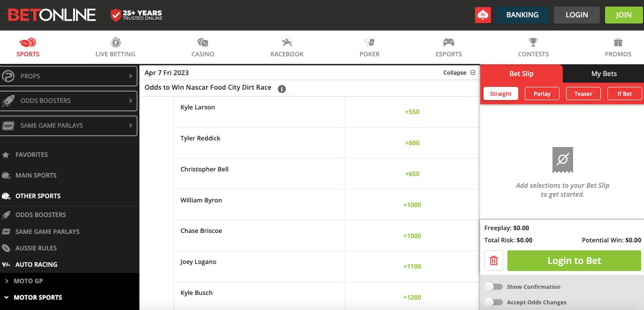The width and height of the screenshot is (644, 310).
Task: Click the Login button in header
Action: click(x=577, y=15)
